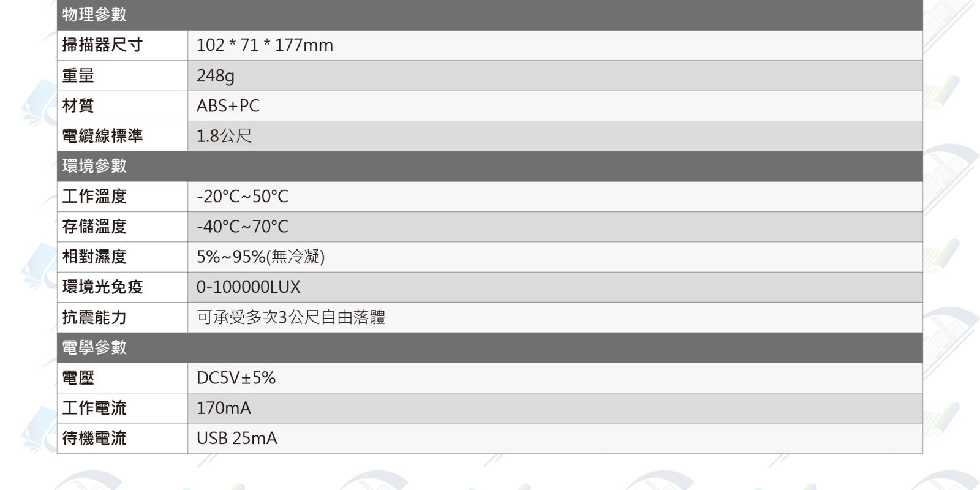Select the 掃描器尺寸 row label

(102, 45)
